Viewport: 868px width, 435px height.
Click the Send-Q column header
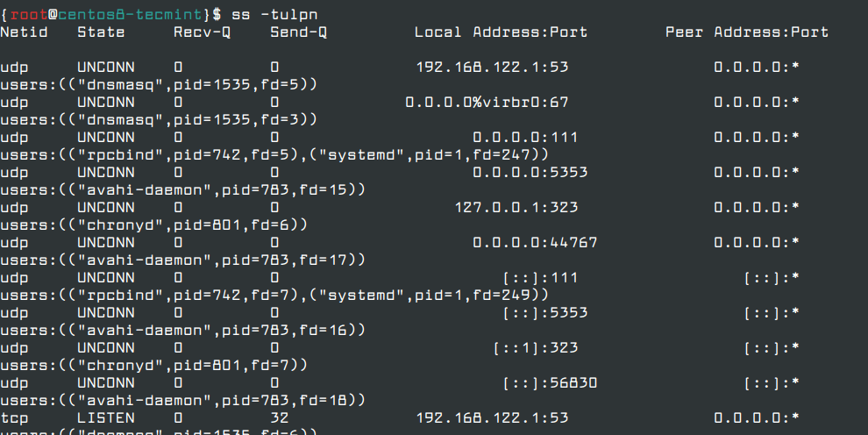[298, 32]
